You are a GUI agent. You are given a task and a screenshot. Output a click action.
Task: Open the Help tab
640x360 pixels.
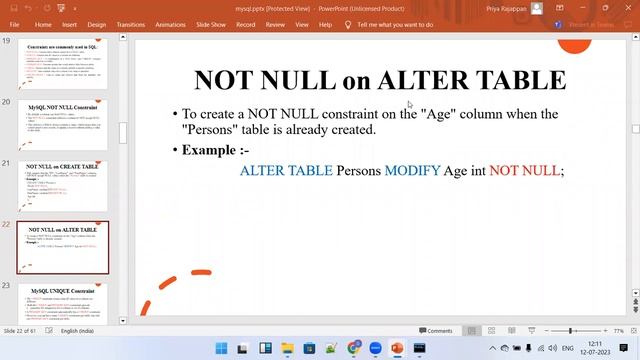(325, 25)
